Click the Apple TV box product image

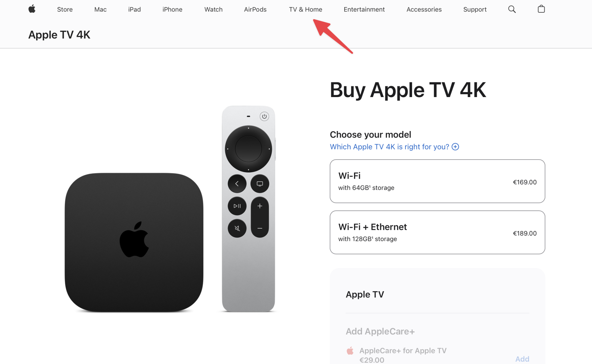point(134,242)
